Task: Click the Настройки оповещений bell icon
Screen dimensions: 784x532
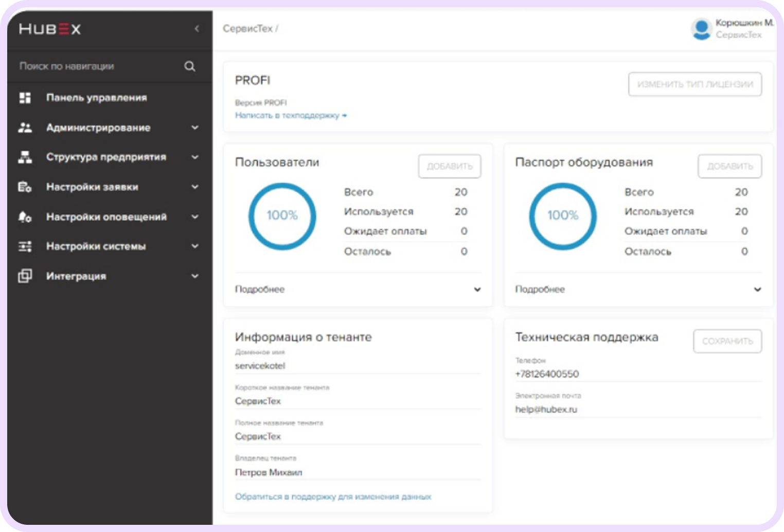Action: click(25, 217)
